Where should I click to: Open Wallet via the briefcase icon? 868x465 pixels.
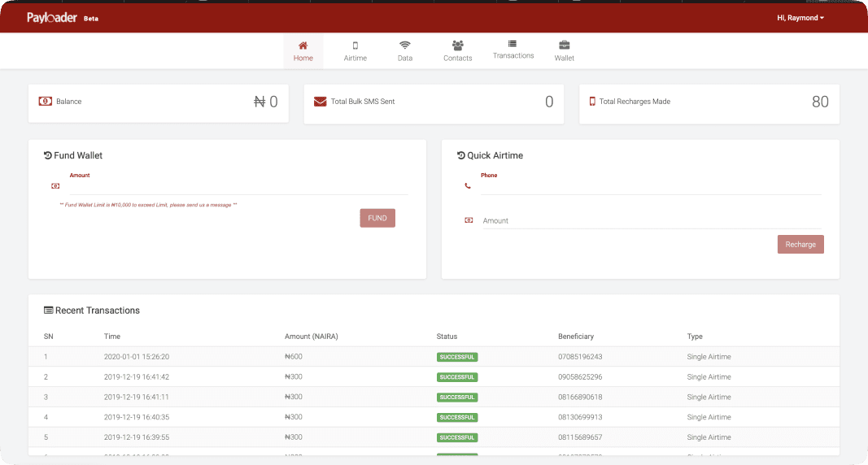(565, 46)
